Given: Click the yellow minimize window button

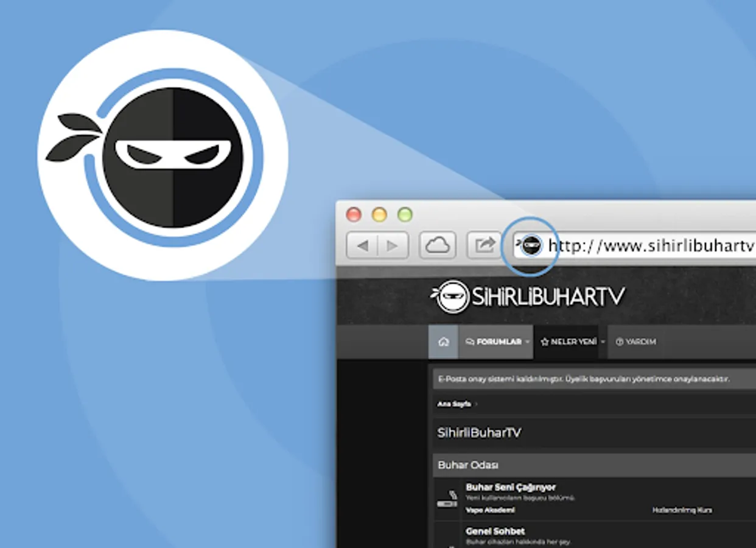Looking at the screenshot, I should [x=379, y=214].
